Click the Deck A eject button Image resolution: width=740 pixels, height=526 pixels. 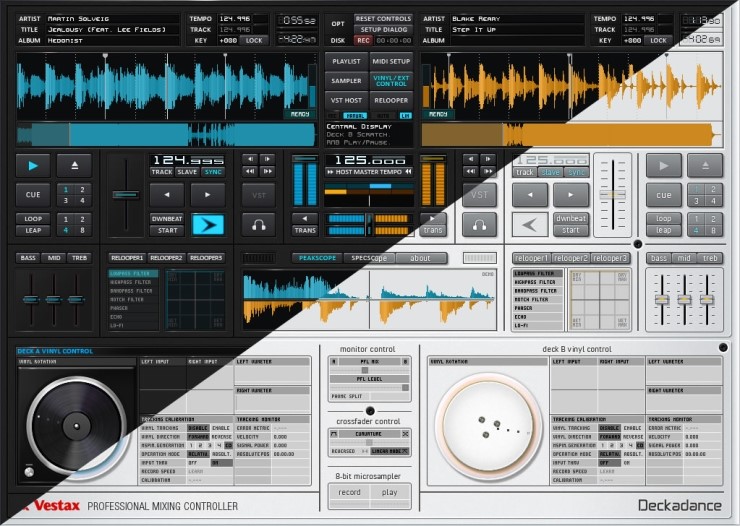[73, 165]
